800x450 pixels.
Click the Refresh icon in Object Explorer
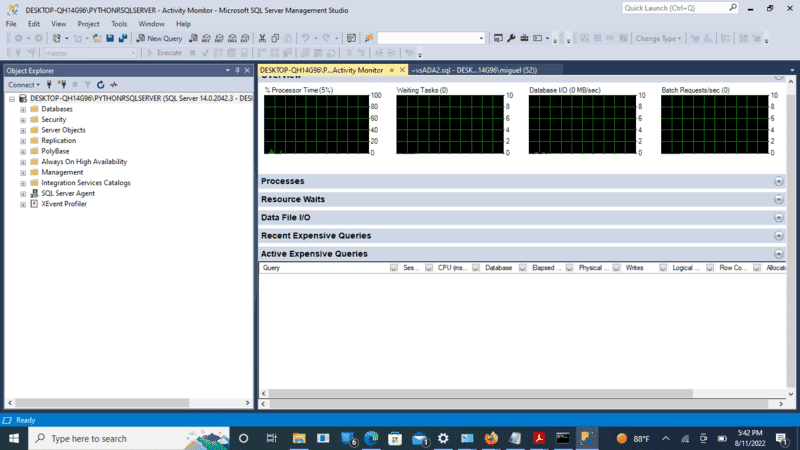100,85
